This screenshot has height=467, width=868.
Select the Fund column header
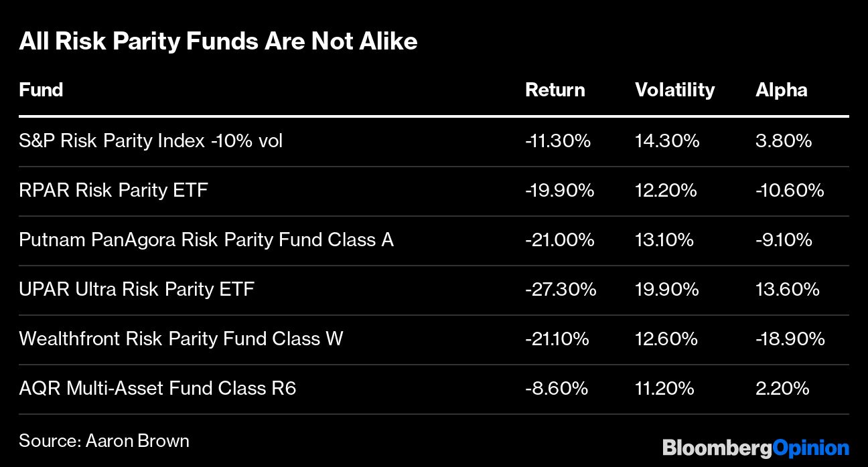(41, 90)
